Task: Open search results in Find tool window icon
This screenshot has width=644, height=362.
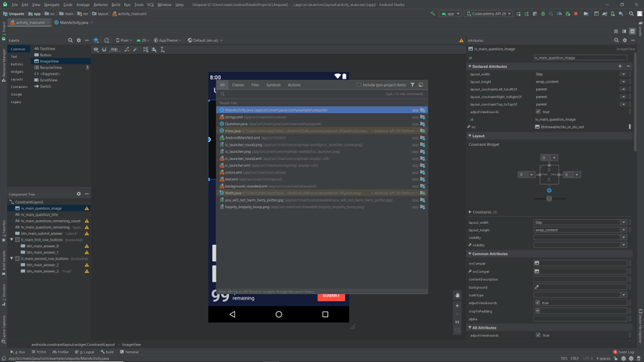Action: pyautogui.click(x=421, y=84)
